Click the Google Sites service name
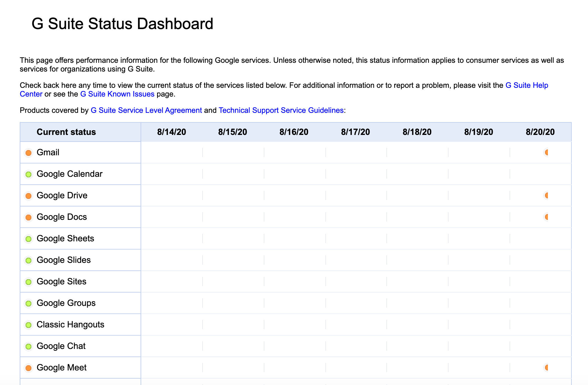 pos(61,281)
